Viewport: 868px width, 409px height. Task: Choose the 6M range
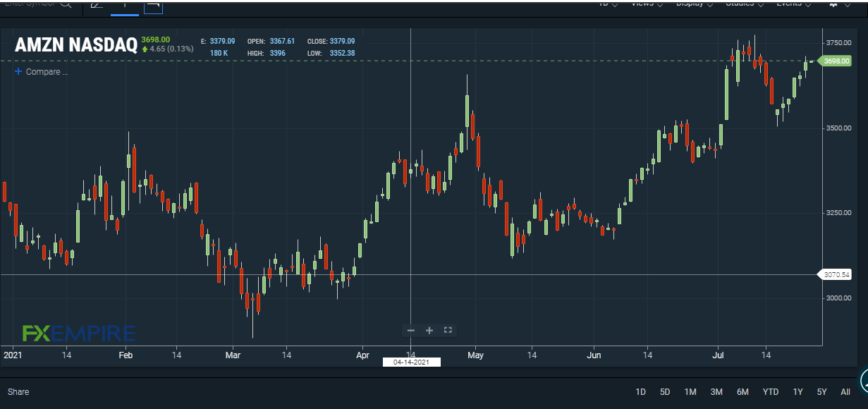point(742,391)
